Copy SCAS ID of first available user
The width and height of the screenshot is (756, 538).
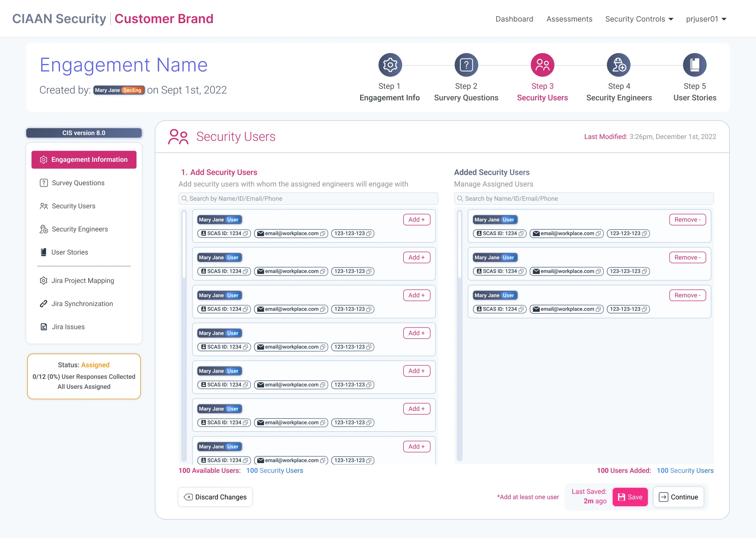[x=246, y=234]
